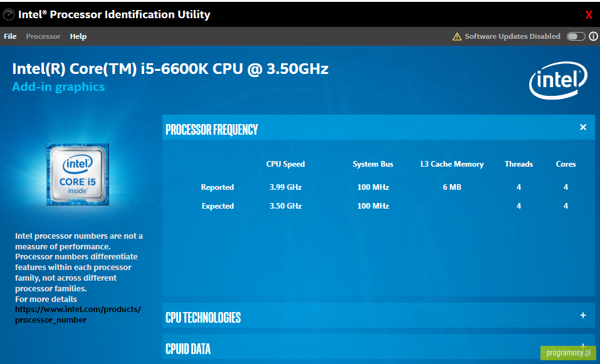600x364 pixels.
Task: Open the File menu
Action: [10, 36]
